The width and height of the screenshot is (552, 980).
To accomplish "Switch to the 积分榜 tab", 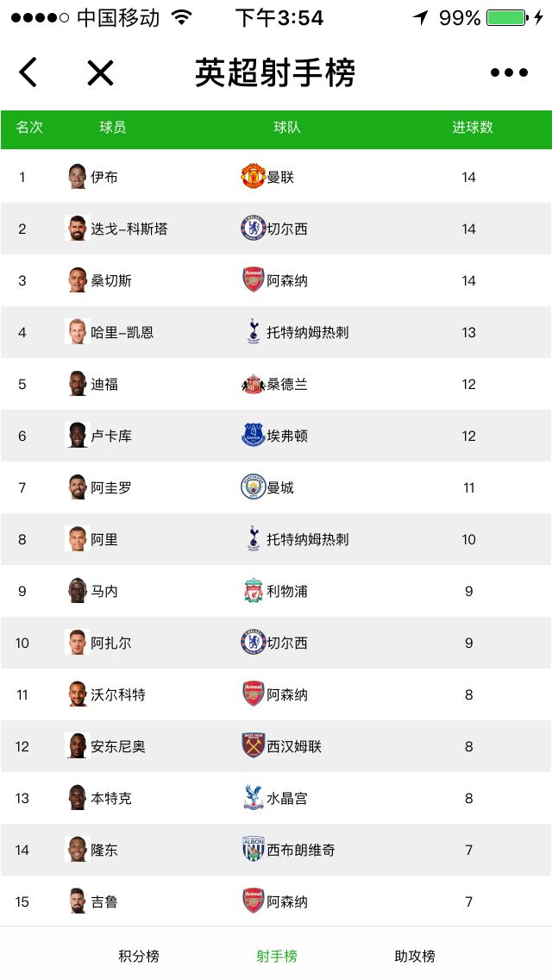I will [139, 956].
